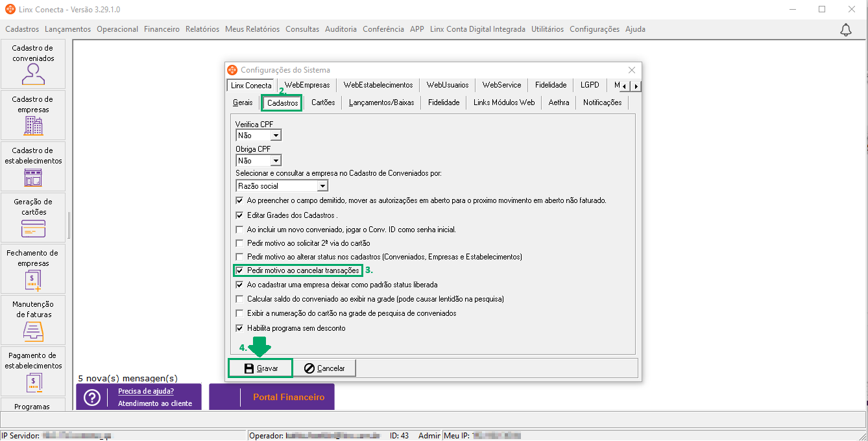Open Cadastro de estabelecimentos sidebar icon
The image size is (868, 441).
pyautogui.click(x=33, y=166)
